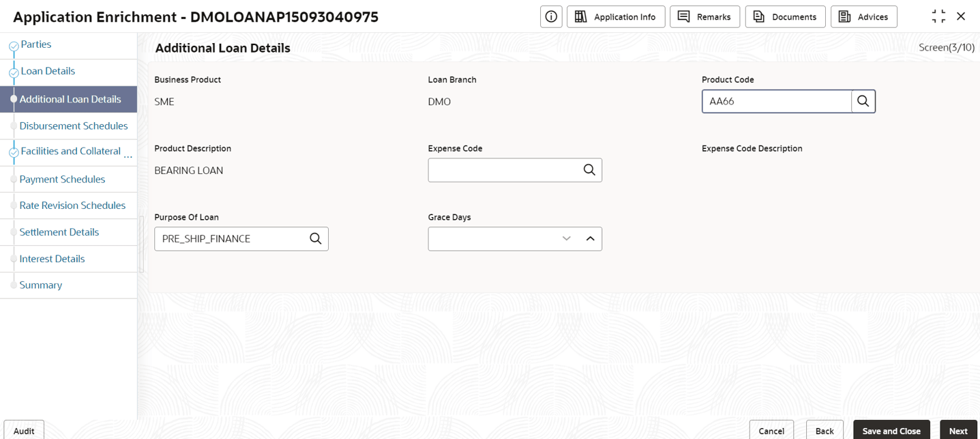
Task: Click the Audit button
Action: pos(24,431)
